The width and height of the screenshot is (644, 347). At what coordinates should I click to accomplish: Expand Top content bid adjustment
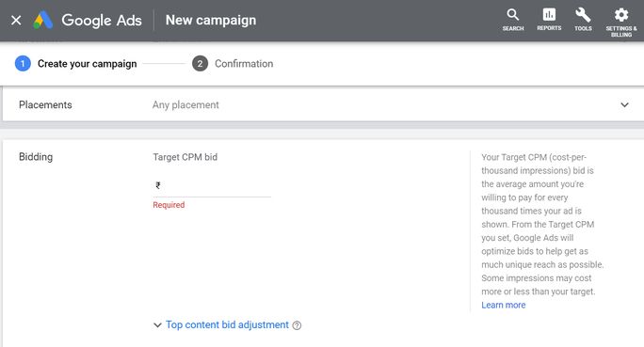coord(221,324)
